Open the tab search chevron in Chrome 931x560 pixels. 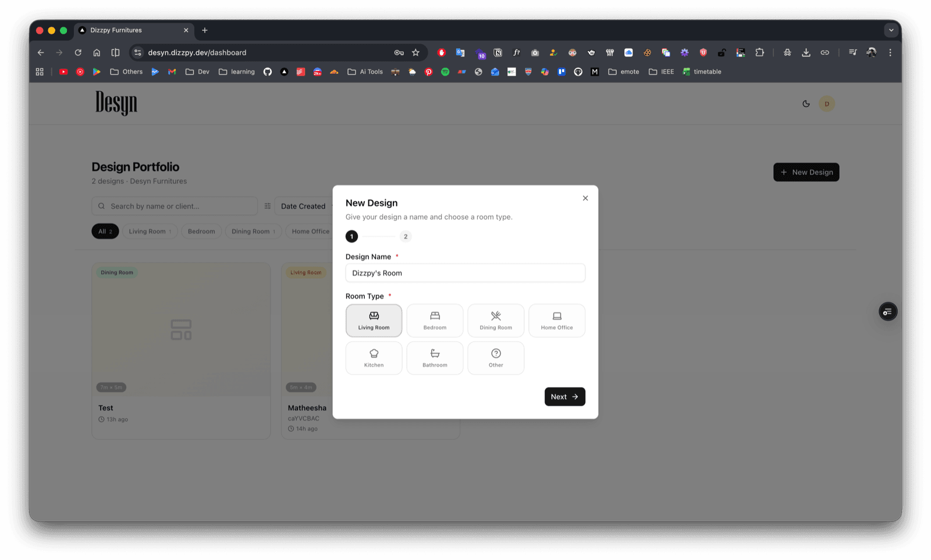[x=891, y=30]
